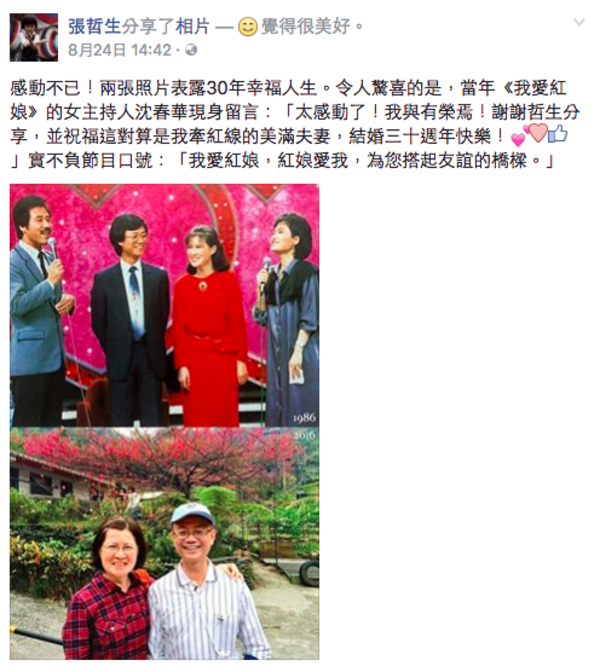This screenshot has height=672, width=600.
Task: Open 張哲生 profile avatar thumbnail
Action: pyautogui.click(x=34, y=37)
